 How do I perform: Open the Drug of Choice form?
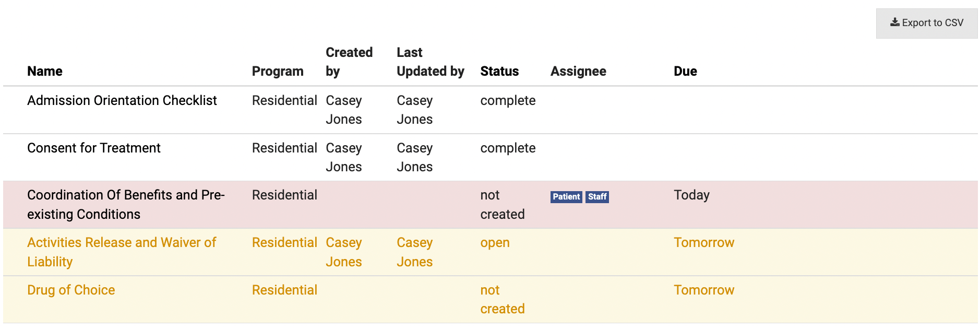point(71,290)
